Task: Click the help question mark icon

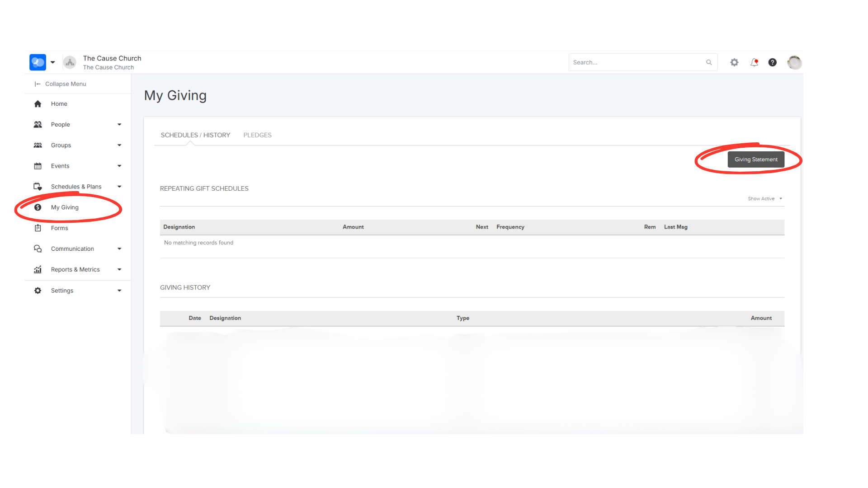Action: coord(773,62)
